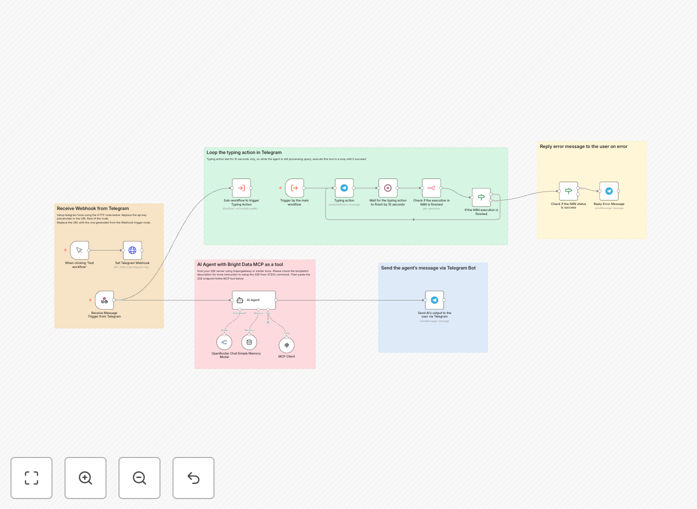Select the Set Telegram Webhook globe node
697x509 pixels.
[132, 250]
